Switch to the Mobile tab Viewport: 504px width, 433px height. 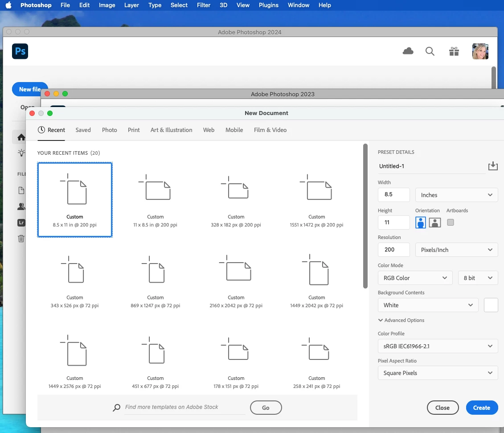click(234, 130)
